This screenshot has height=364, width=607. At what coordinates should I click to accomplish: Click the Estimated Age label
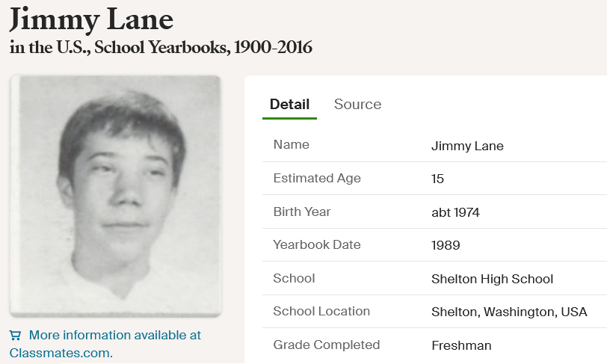(x=317, y=179)
